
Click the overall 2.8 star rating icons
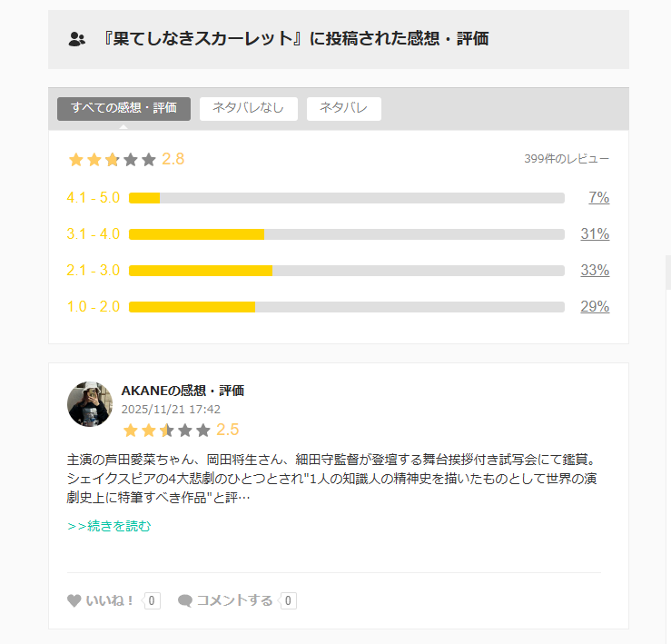click(x=113, y=160)
